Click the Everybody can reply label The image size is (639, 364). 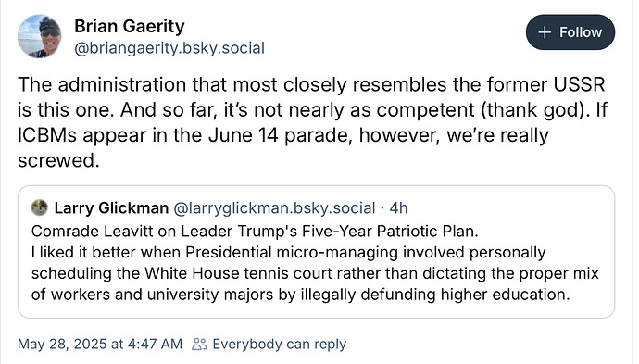coord(279,344)
